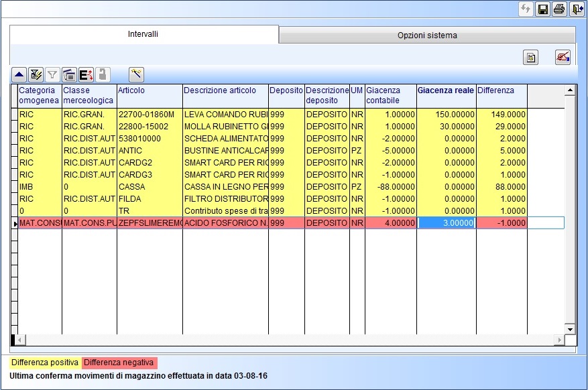Click the RIC.GRAN. class cell for 22700-01860M
588x390 pixels.
tap(89, 115)
